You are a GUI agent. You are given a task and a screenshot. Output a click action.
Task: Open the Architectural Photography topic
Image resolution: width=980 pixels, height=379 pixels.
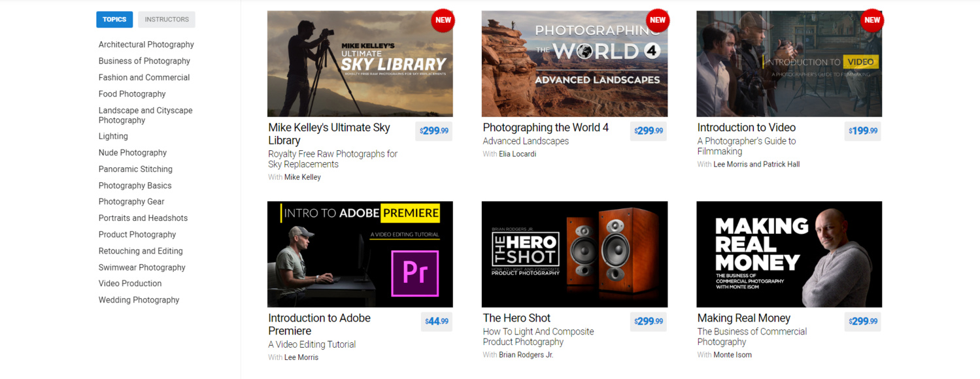tap(146, 44)
